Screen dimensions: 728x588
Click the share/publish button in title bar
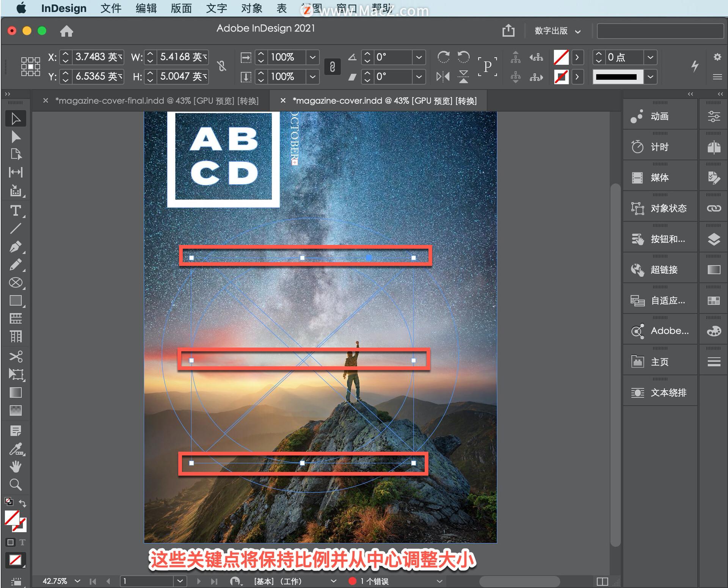click(508, 31)
